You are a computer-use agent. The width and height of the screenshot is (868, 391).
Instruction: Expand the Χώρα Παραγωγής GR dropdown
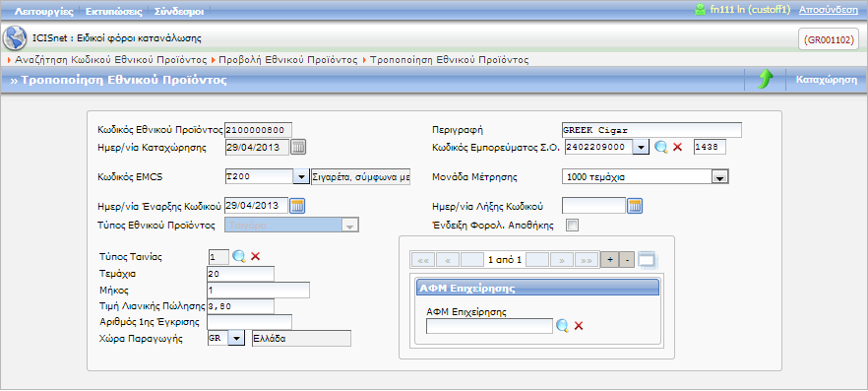(236, 339)
